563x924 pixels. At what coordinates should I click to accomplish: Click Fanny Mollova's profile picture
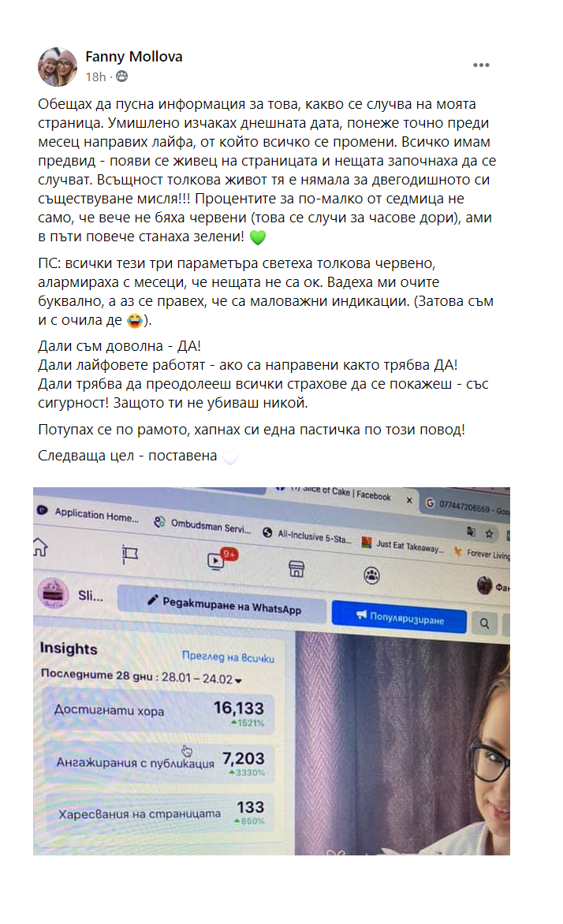pyautogui.click(x=58, y=66)
